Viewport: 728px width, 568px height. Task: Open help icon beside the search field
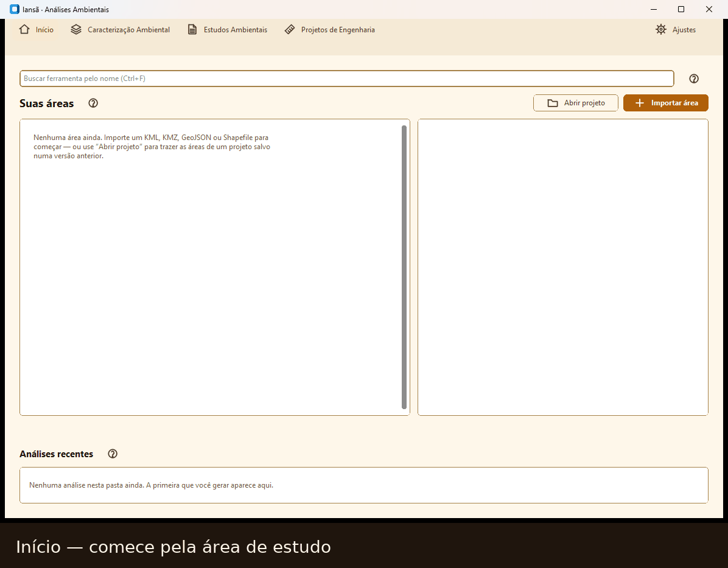pyautogui.click(x=694, y=79)
